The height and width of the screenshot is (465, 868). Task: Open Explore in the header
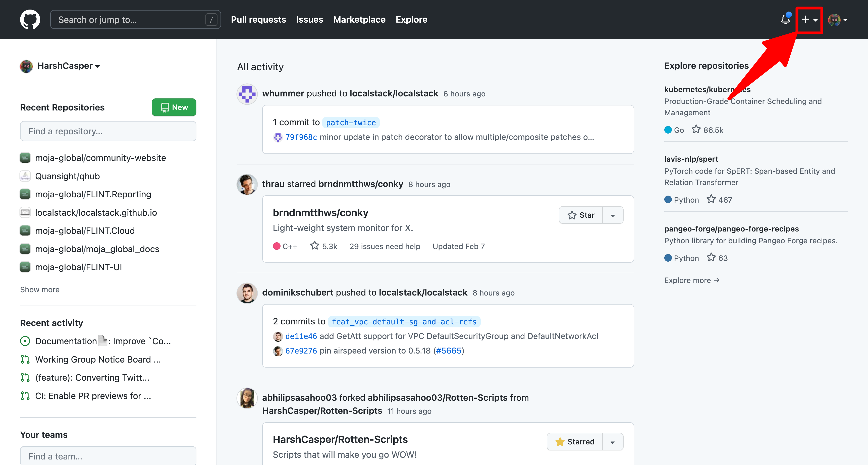411,20
